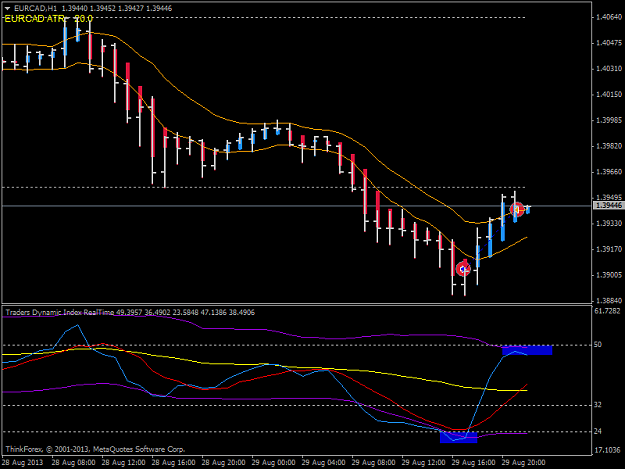Image resolution: width=625 pixels, height=469 pixels.
Task: Click the 1.40150 price axis label
Action: pos(609,94)
